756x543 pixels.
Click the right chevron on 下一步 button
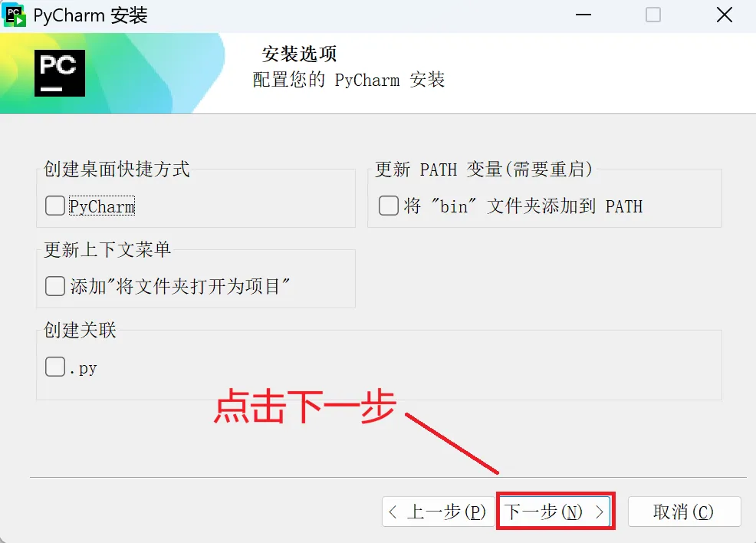pos(600,512)
